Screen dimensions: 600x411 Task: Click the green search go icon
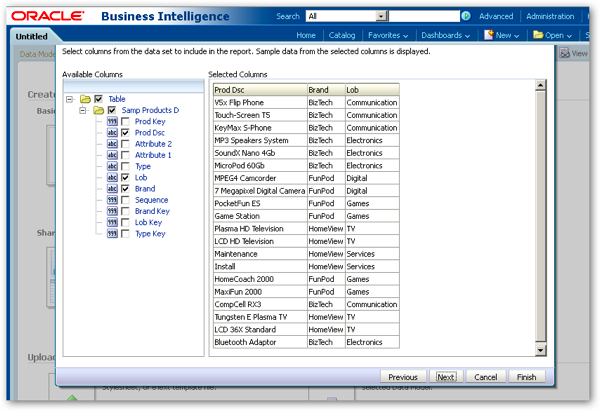[x=466, y=16]
